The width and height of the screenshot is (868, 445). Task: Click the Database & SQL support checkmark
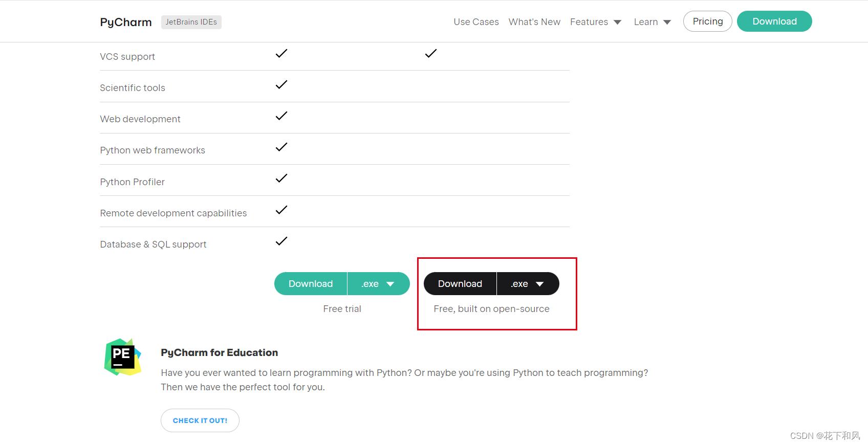281,241
